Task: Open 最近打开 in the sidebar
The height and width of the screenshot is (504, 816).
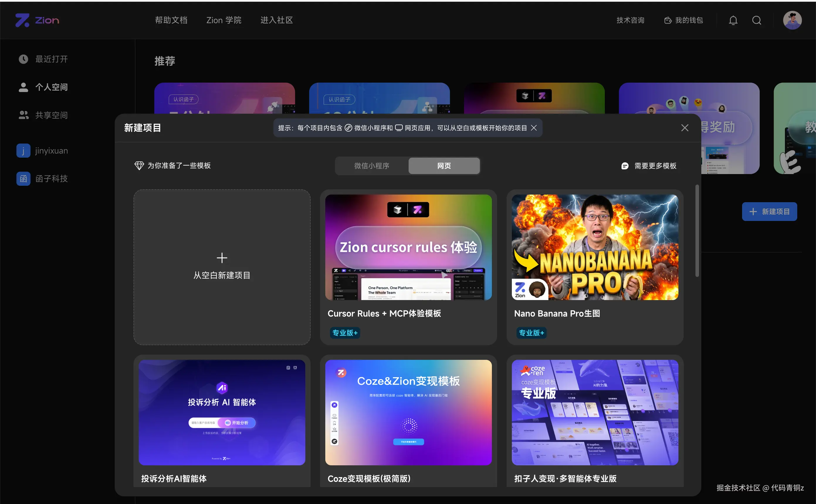Action: point(51,59)
